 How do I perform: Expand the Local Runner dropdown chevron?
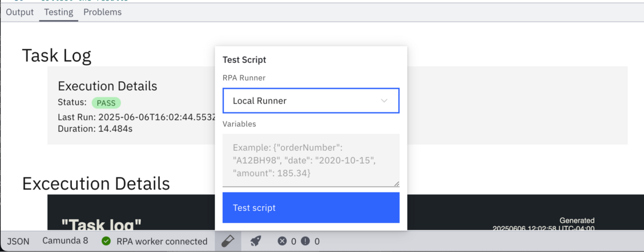tap(384, 101)
